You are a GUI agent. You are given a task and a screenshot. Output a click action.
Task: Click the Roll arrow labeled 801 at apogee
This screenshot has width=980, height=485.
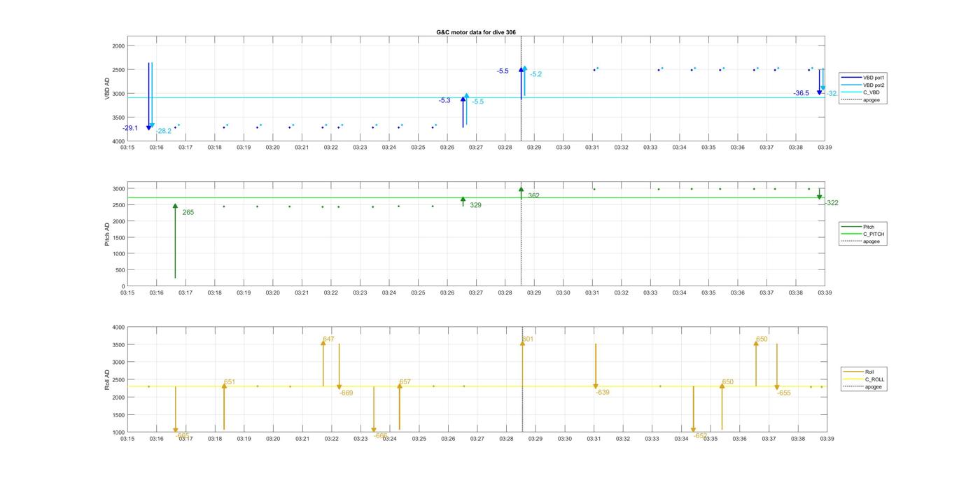[522, 364]
